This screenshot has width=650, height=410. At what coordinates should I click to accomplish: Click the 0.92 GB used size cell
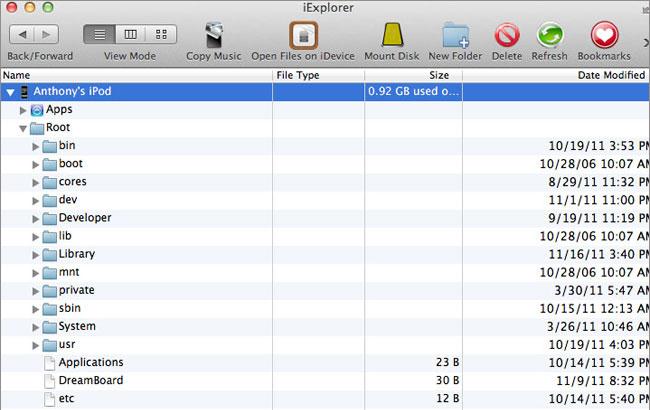(x=413, y=91)
